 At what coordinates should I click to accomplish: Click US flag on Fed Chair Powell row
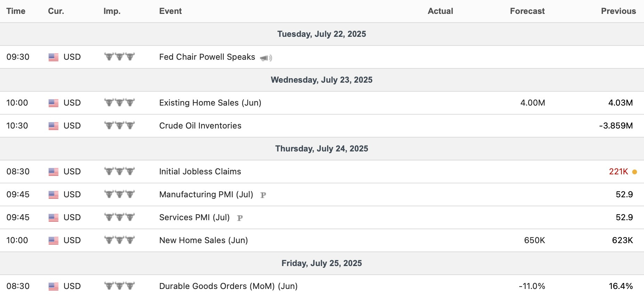click(54, 57)
